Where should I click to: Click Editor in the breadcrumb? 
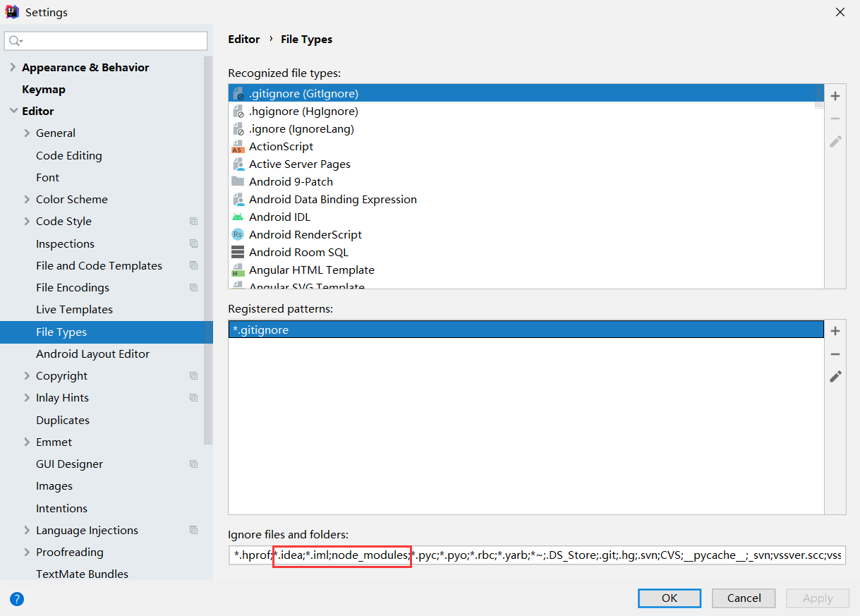coord(244,39)
